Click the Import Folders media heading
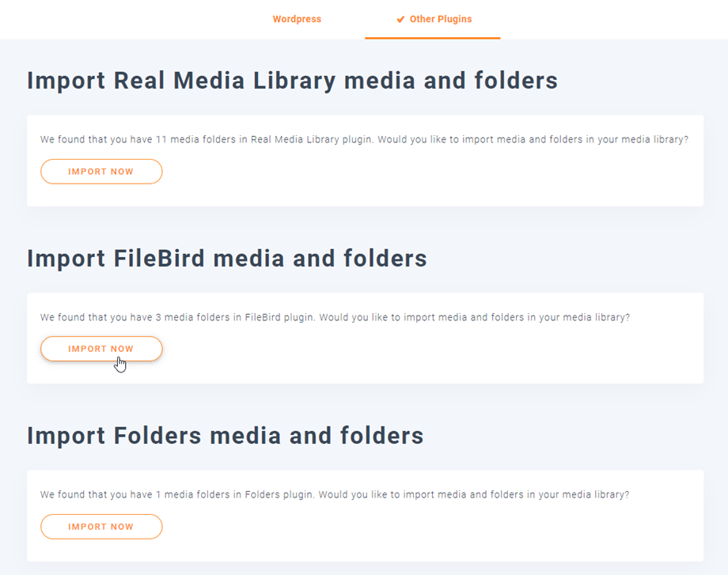 (x=225, y=436)
